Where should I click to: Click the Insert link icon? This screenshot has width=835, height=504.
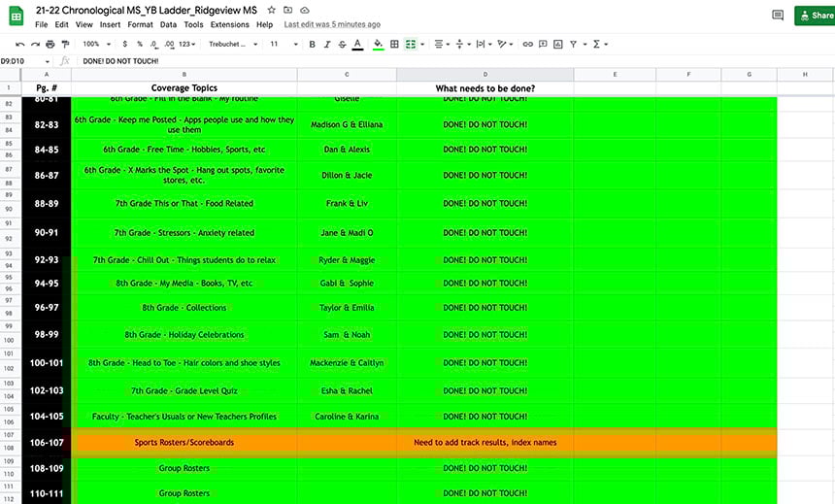pyautogui.click(x=528, y=44)
